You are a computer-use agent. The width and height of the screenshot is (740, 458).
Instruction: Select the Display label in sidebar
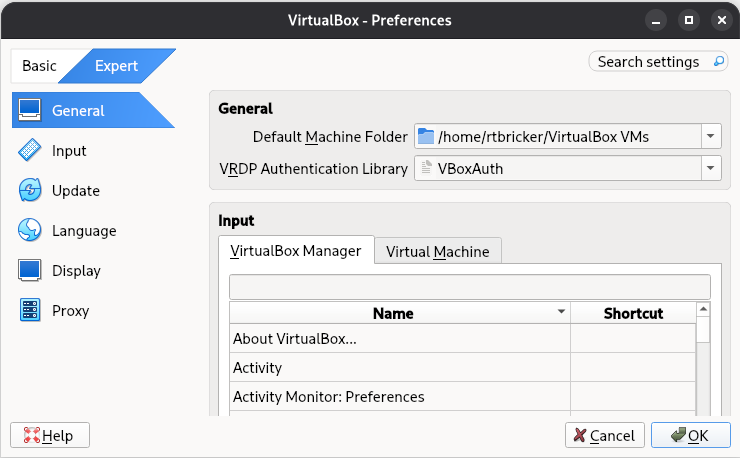point(76,271)
